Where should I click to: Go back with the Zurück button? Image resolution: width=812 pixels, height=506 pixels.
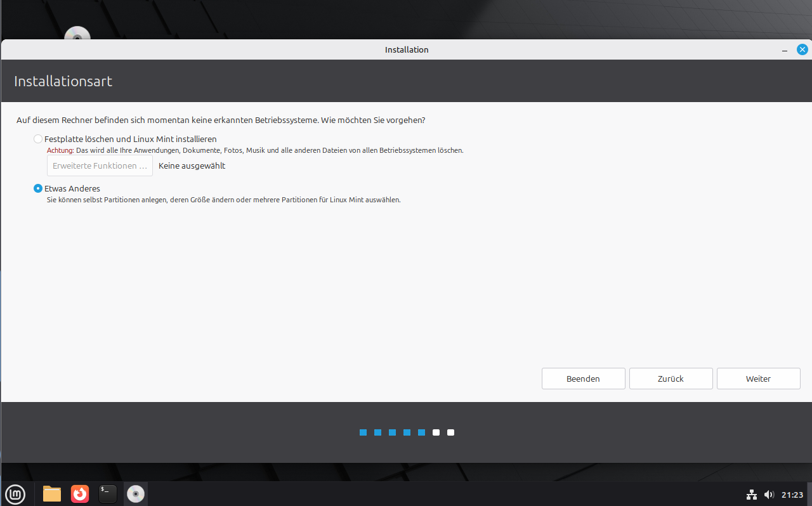[671, 379]
